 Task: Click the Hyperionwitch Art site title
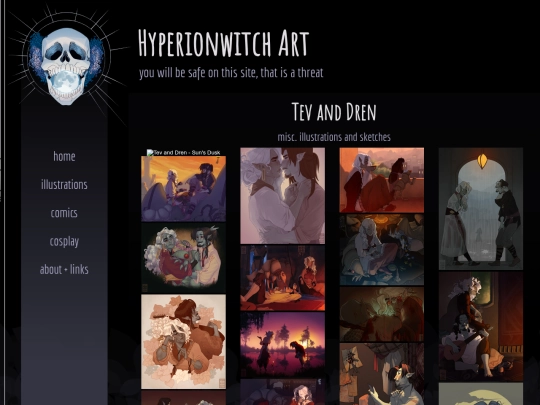click(223, 43)
